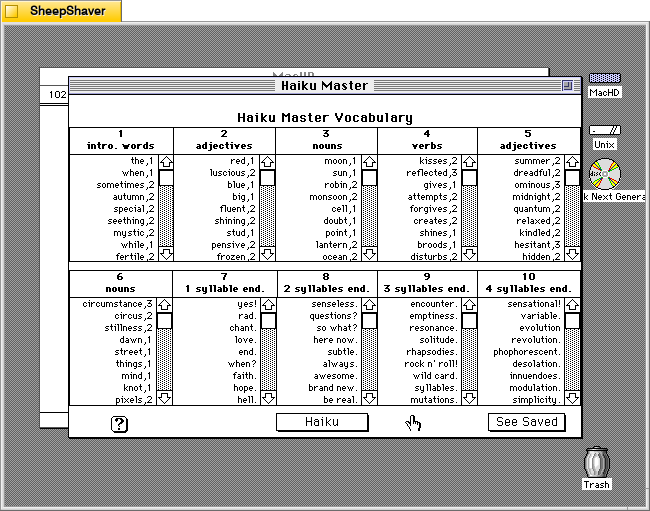Click the Haiku Master window zoom box
Image resolution: width=650 pixels, height=511 pixels.
point(567,86)
